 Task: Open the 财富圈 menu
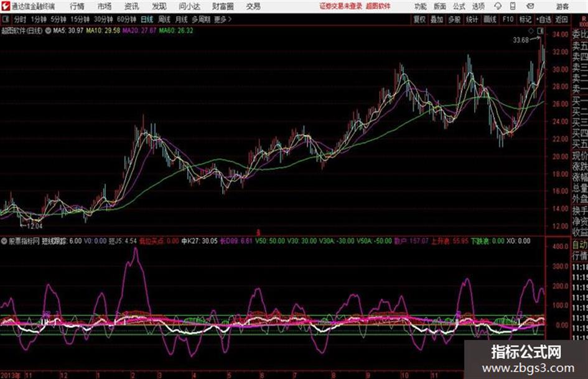[x=223, y=6]
